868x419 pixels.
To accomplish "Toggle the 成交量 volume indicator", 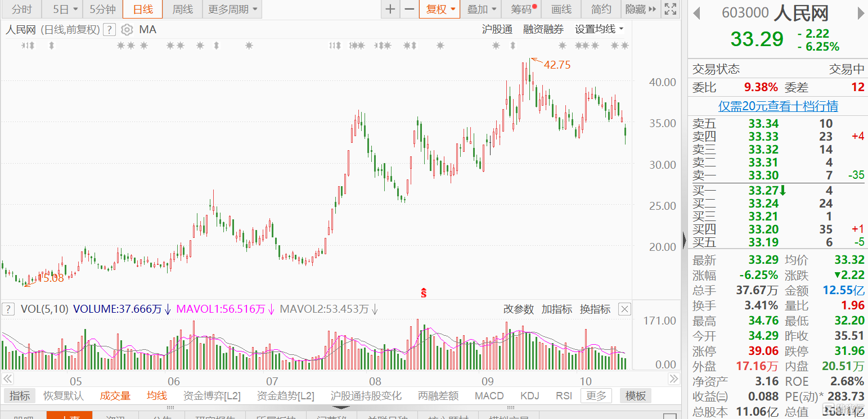I will click(x=115, y=396).
